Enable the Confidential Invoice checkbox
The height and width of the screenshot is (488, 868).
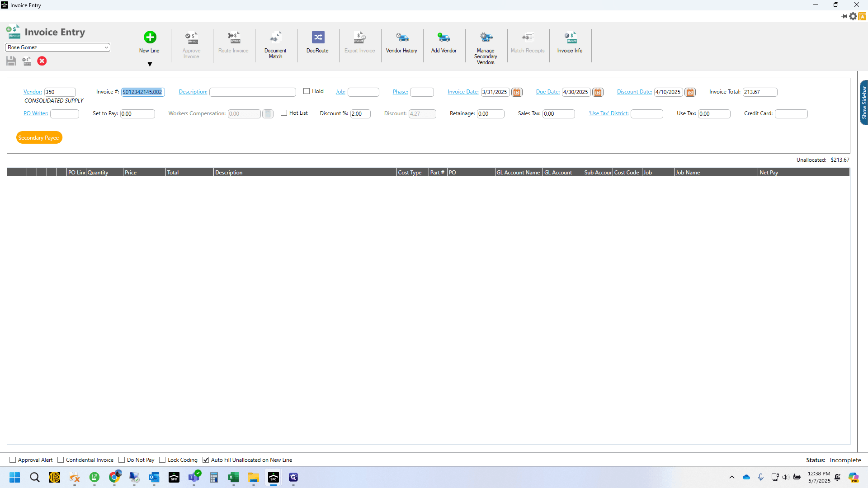(x=61, y=460)
